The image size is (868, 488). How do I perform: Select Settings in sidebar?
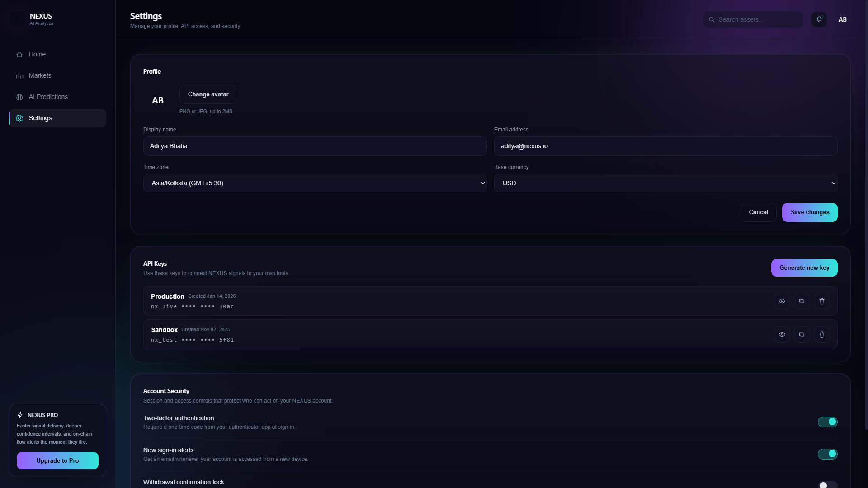pyautogui.click(x=57, y=118)
